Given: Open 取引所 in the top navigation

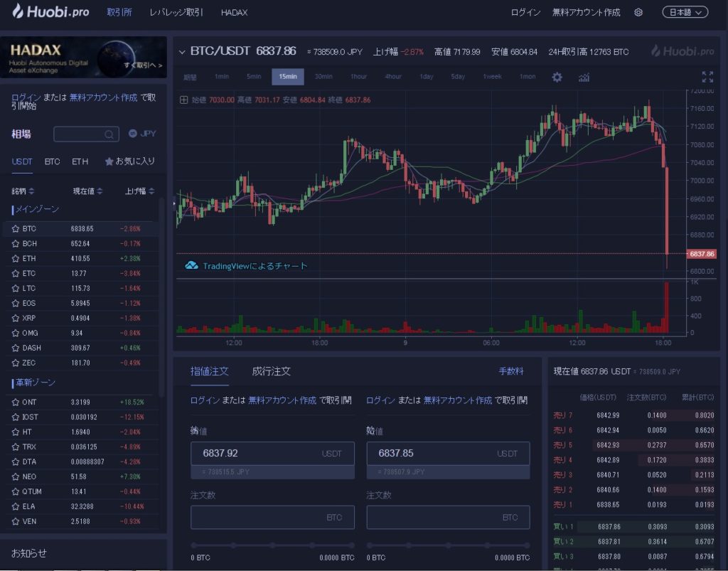Looking at the screenshot, I should (x=119, y=12).
